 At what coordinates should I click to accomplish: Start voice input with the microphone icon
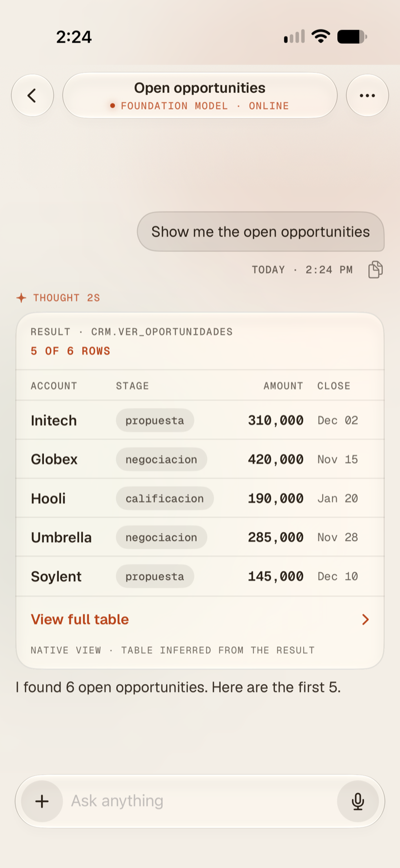358,801
